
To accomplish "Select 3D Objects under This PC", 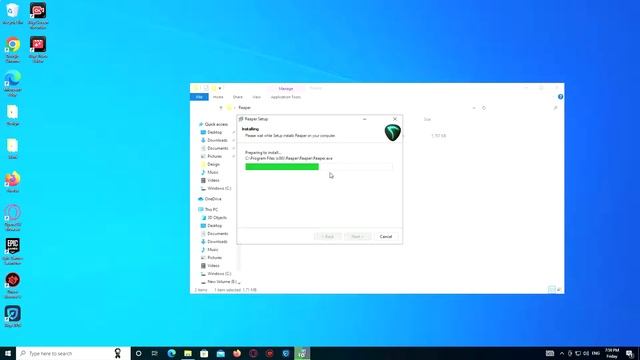I will pos(214,218).
